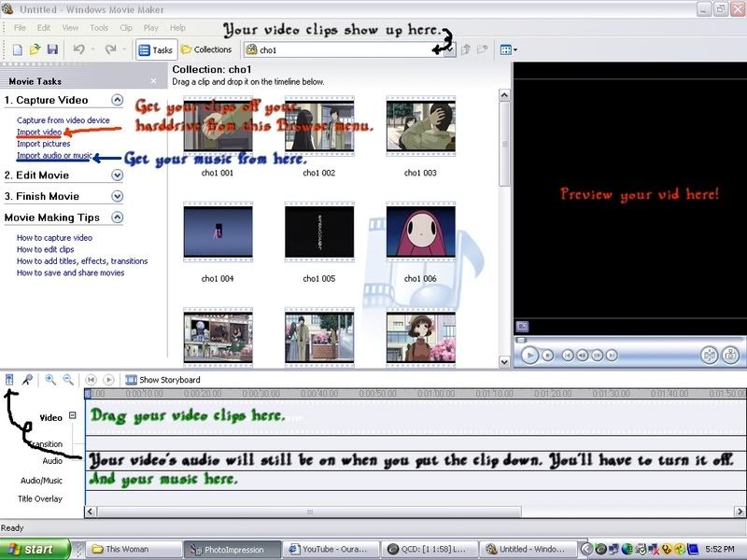Undo the last action

pos(79,49)
